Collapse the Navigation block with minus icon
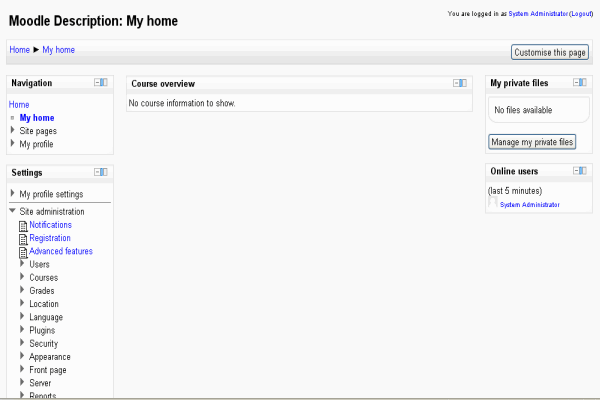Screen dimensions: 600x400 97,83
